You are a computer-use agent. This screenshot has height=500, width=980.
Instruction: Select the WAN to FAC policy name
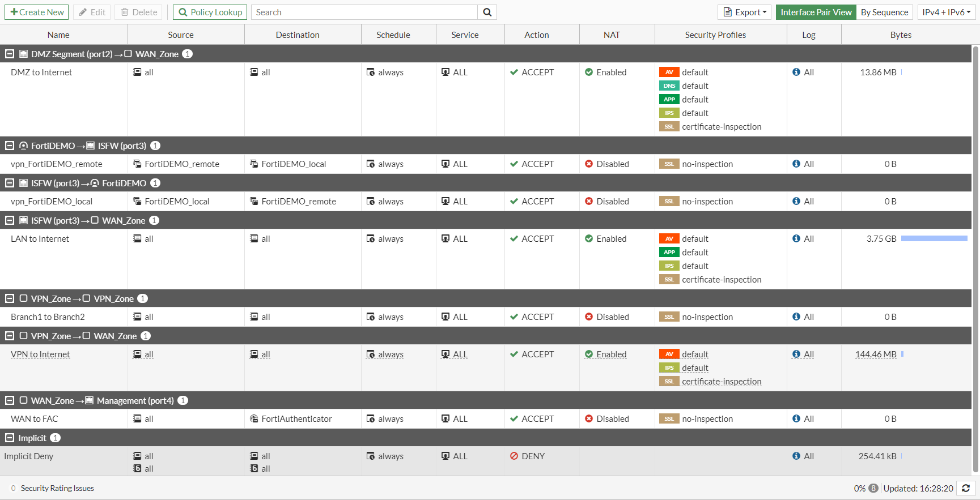[34, 419]
